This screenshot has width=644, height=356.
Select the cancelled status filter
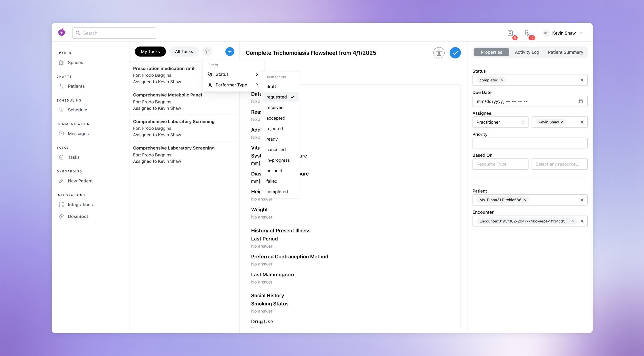click(x=281, y=150)
